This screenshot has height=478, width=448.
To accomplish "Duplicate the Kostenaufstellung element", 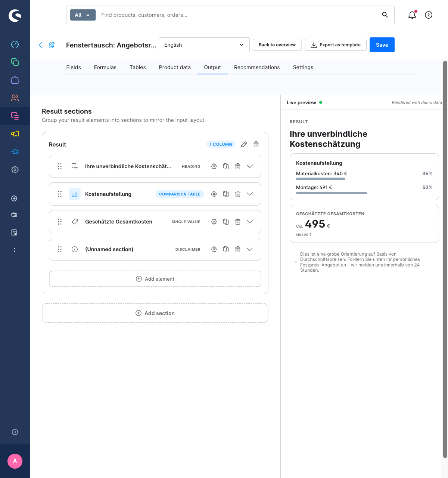I will (226, 194).
